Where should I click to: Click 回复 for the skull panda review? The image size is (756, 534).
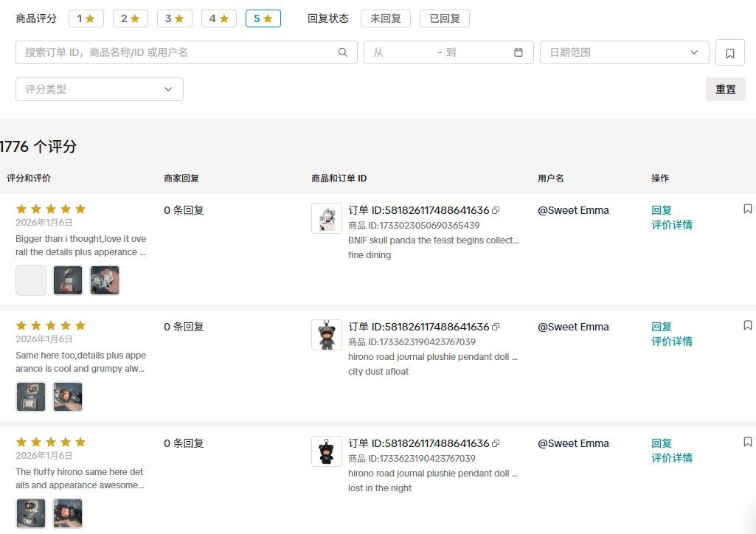click(661, 210)
